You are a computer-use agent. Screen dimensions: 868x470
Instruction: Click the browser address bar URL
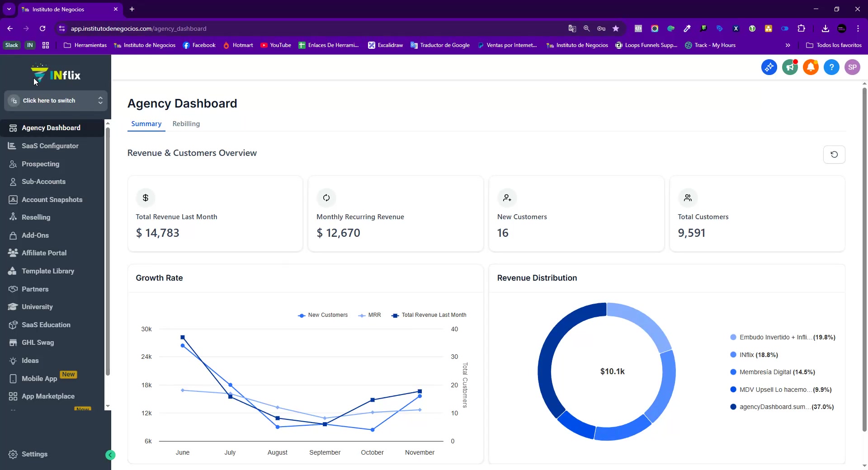point(138,28)
